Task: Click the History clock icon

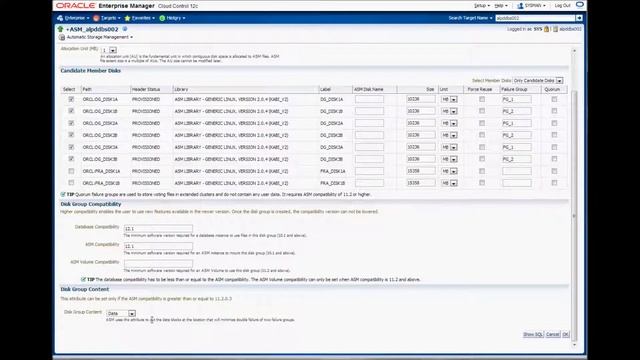Action: (162, 18)
